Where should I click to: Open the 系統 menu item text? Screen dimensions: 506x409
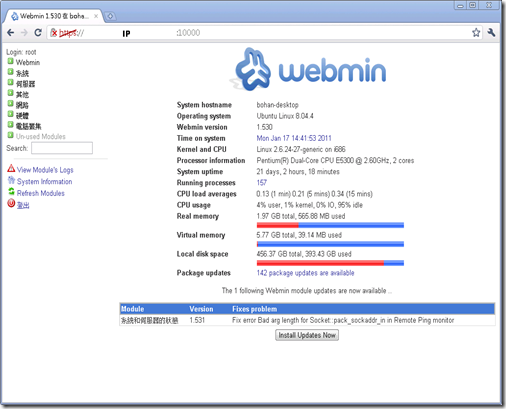[22, 73]
